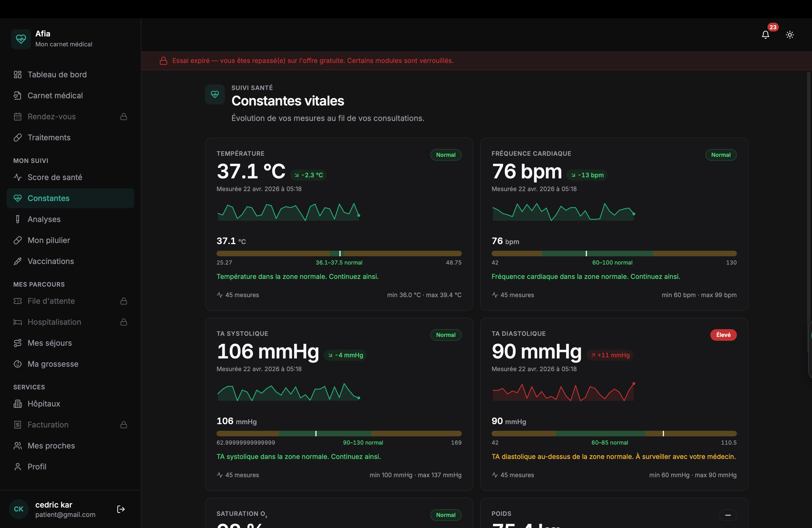Open the Analyses page
Image resolution: width=812 pixels, height=528 pixels.
click(x=70, y=219)
